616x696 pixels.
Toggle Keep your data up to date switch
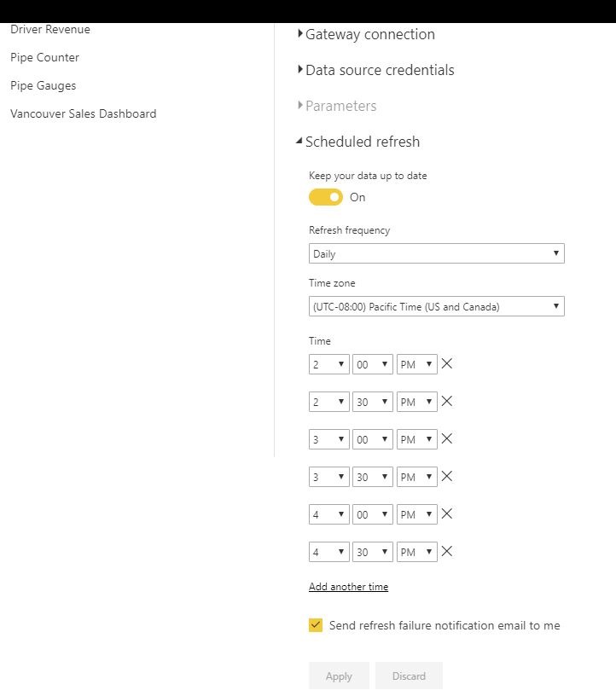point(326,197)
